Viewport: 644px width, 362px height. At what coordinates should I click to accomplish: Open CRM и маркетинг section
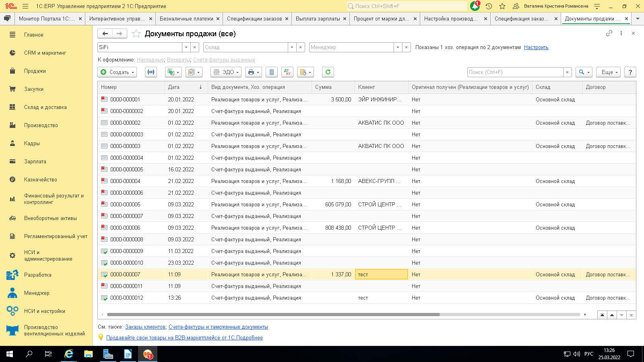click(45, 53)
